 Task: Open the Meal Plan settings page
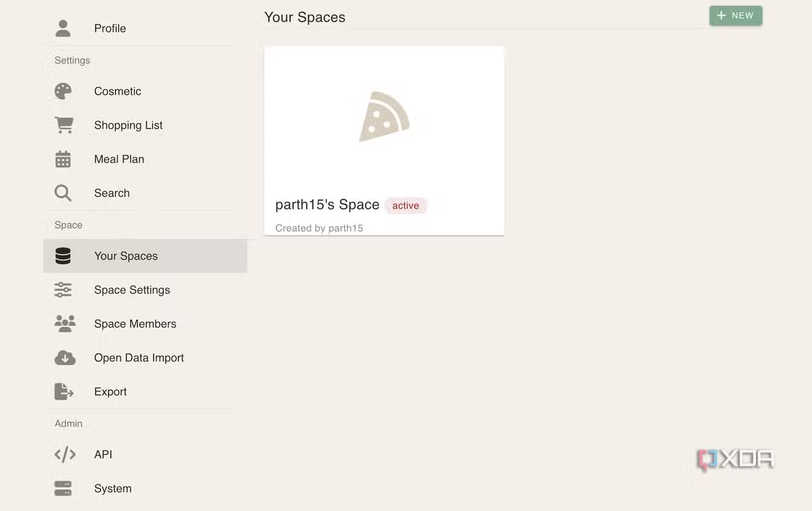point(119,159)
